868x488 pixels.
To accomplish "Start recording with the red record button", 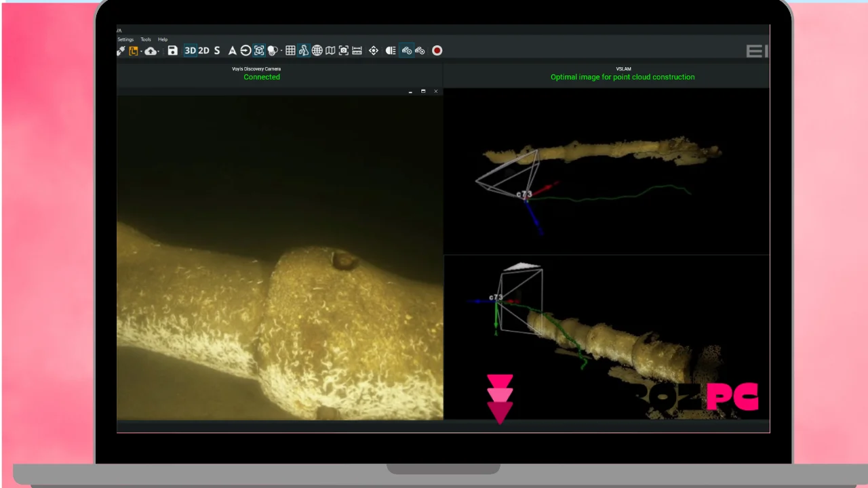I will point(437,51).
